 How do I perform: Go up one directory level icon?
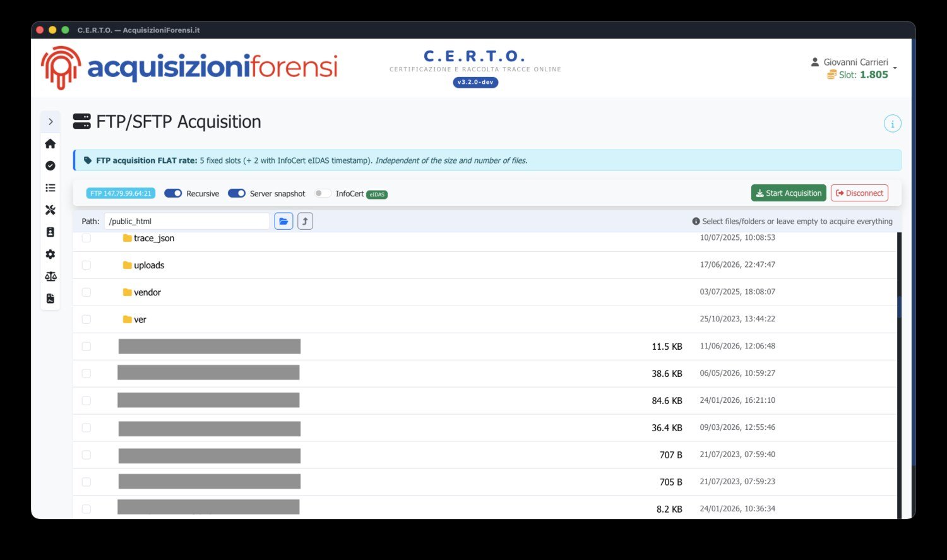pos(305,221)
